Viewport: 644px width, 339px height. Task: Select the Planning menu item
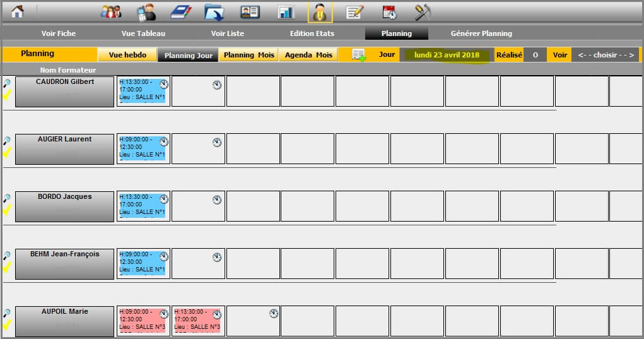[x=397, y=33]
